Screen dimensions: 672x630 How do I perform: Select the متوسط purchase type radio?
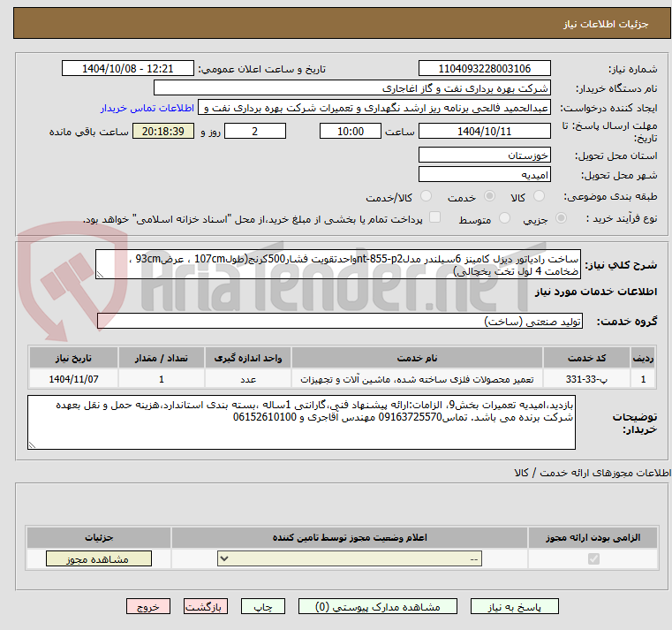coord(505,218)
